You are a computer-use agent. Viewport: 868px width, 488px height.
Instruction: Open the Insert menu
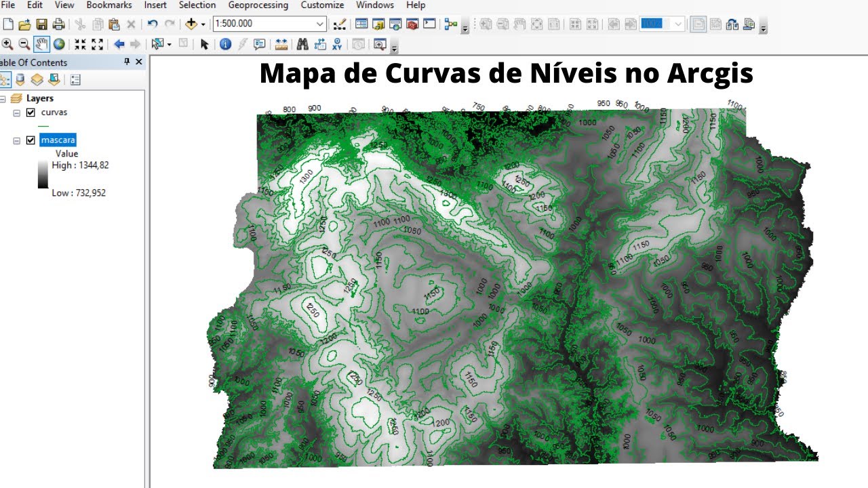point(155,5)
